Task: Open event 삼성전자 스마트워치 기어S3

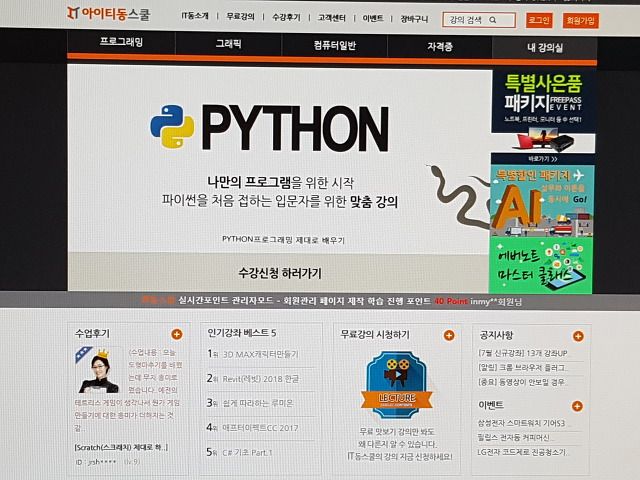Action: coord(522,423)
